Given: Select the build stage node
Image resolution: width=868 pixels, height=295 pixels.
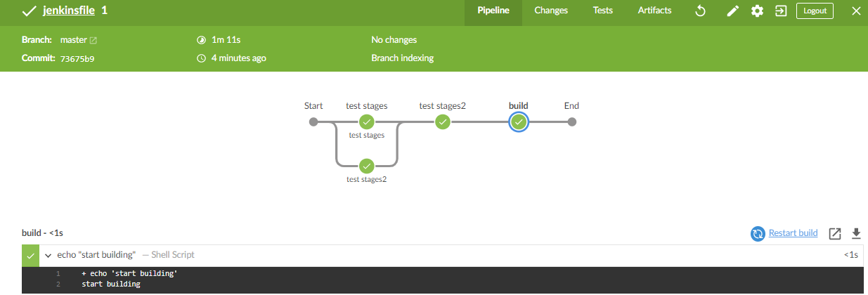Looking at the screenshot, I should pos(519,122).
